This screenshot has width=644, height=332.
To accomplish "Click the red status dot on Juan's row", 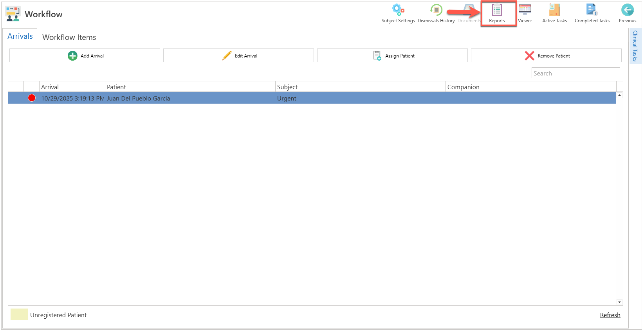I will coord(32,98).
